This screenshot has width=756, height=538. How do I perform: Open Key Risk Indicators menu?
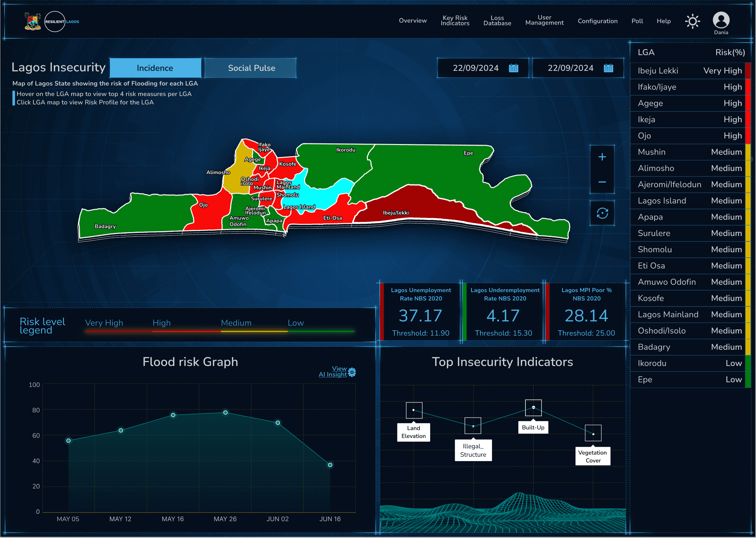click(455, 20)
